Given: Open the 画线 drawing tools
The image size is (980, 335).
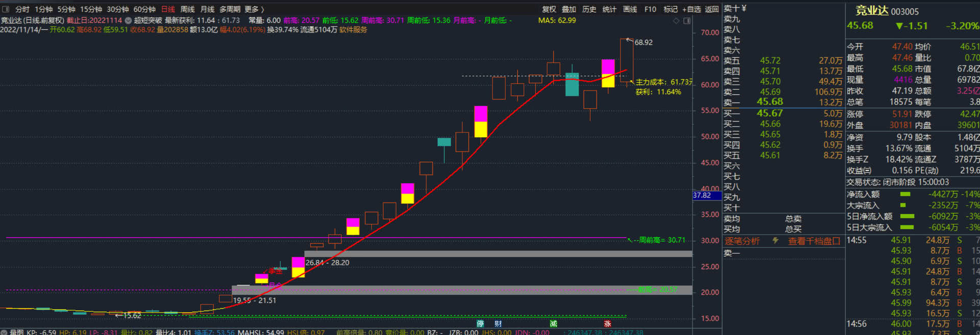Looking at the screenshot, I should pos(630,9).
